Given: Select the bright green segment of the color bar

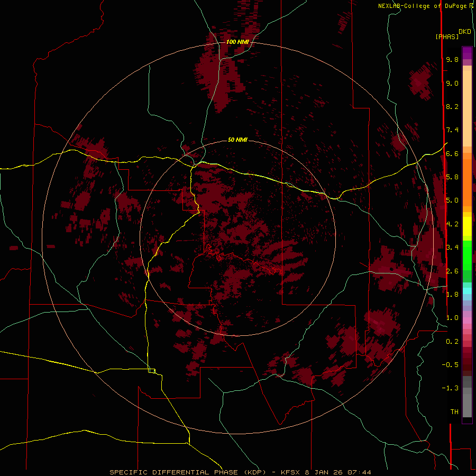Looking at the screenshot, I should (x=467, y=255).
